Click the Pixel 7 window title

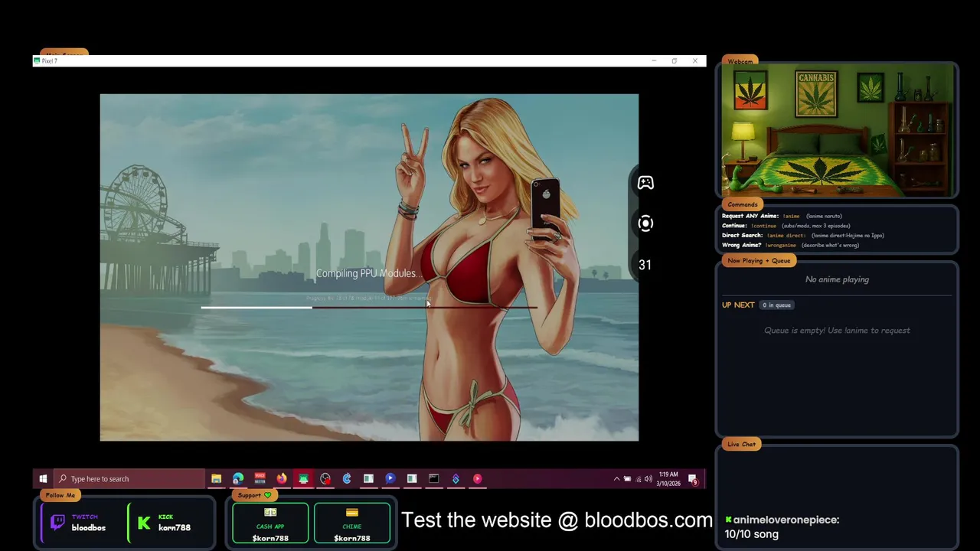[x=50, y=61]
